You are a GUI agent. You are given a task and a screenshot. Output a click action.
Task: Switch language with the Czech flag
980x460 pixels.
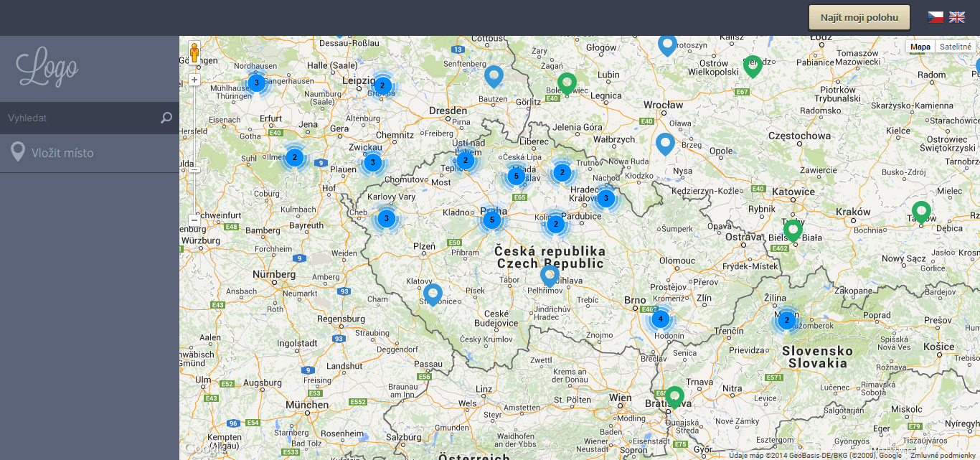pyautogui.click(x=936, y=17)
